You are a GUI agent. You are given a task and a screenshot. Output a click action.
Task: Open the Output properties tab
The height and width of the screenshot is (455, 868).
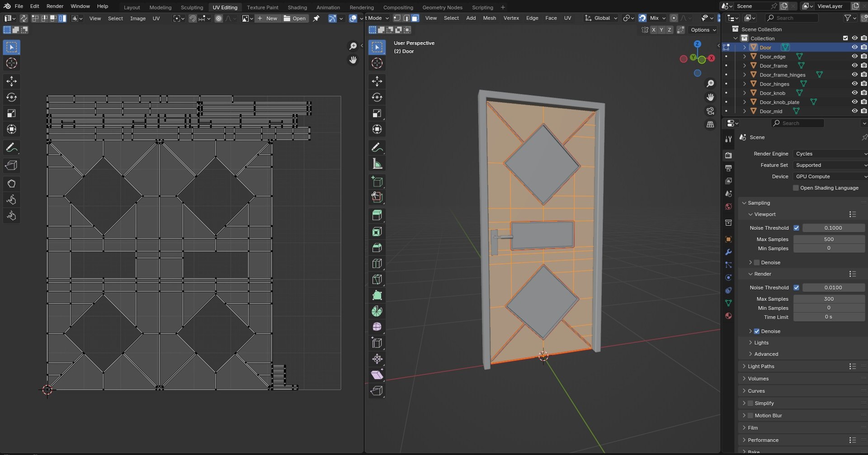(728, 168)
